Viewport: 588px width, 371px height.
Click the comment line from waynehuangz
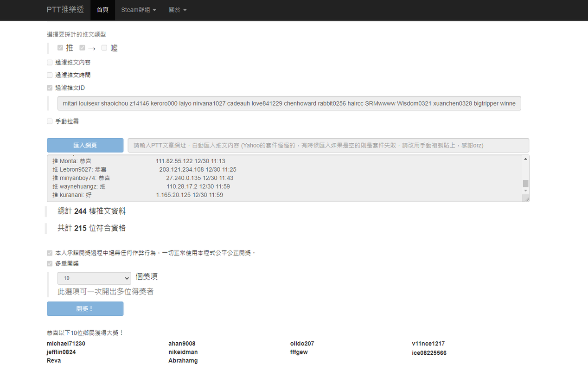(x=141, y=186)
